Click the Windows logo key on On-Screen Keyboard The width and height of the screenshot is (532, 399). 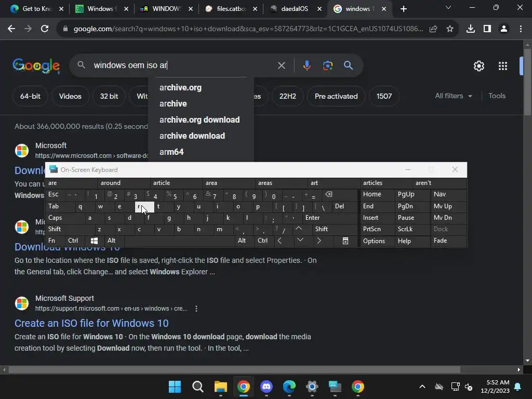click(95, 241)
